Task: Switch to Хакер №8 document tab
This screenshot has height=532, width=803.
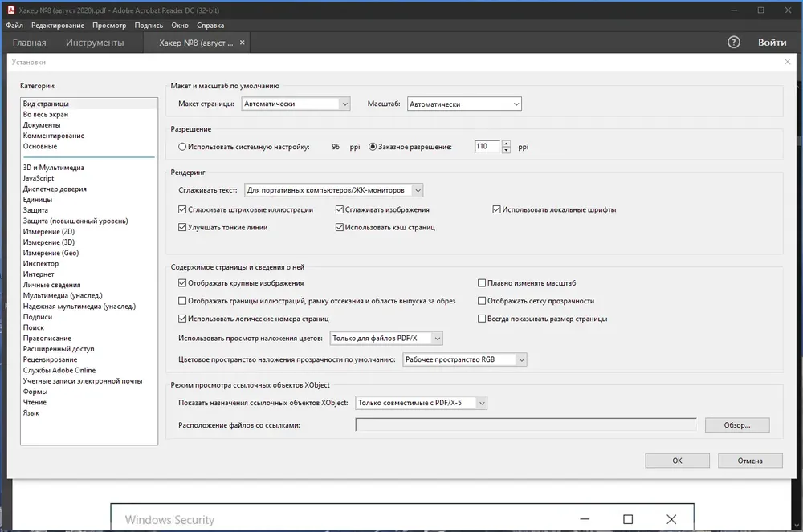Action: [196, 43]
